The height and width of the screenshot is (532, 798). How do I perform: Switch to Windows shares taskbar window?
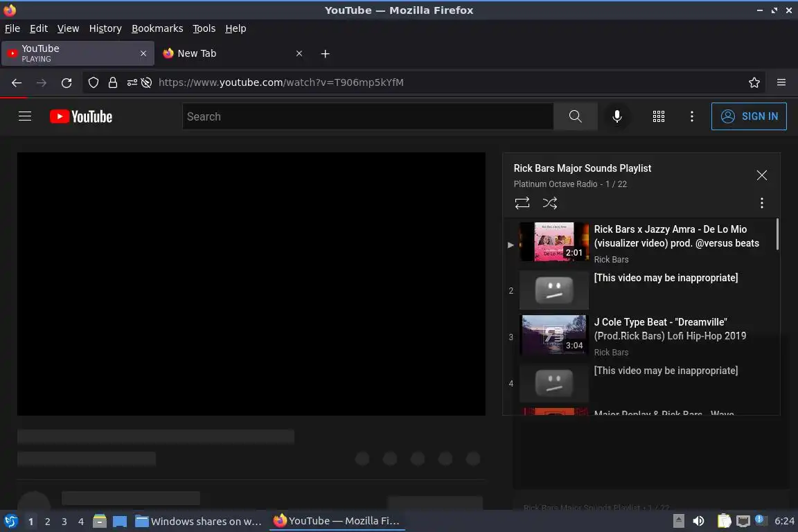(x=199, y=522)
